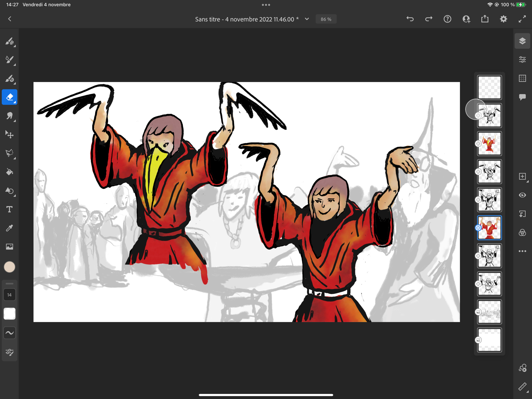Select the grayscale background sketch layer thumbnail
This screenshot has height=399, width=532.
489,312
